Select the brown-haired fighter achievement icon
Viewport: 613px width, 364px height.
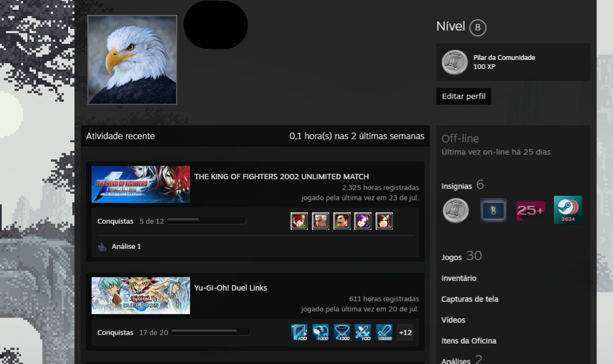384,221
